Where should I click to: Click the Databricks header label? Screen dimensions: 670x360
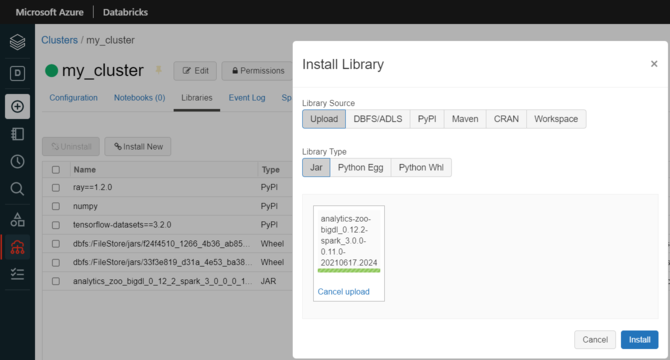point(125,12)
